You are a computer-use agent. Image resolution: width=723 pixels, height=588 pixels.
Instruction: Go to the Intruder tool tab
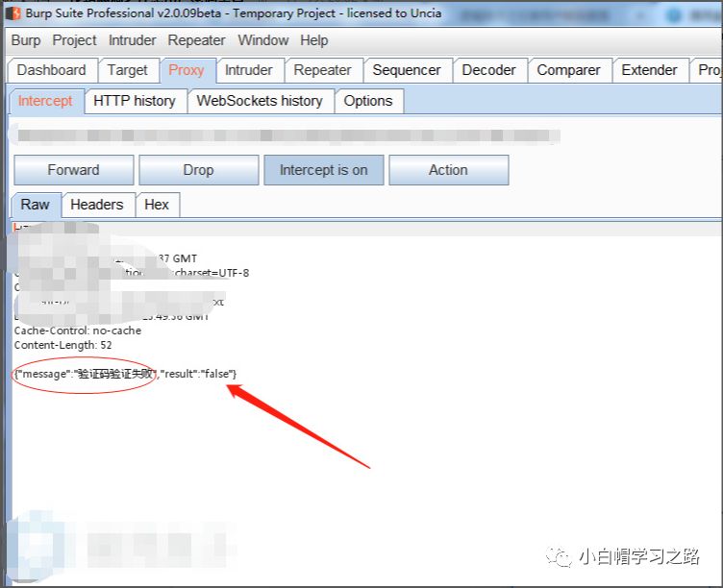tap(249, 70)
